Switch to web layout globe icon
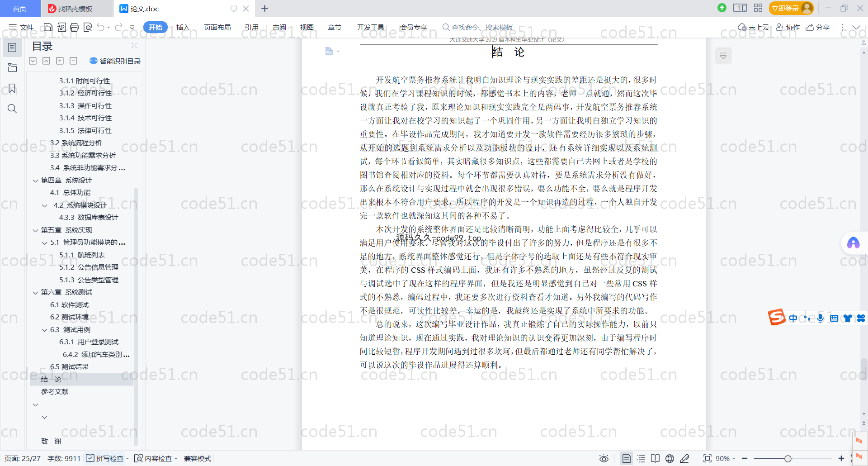 (670, 458)
